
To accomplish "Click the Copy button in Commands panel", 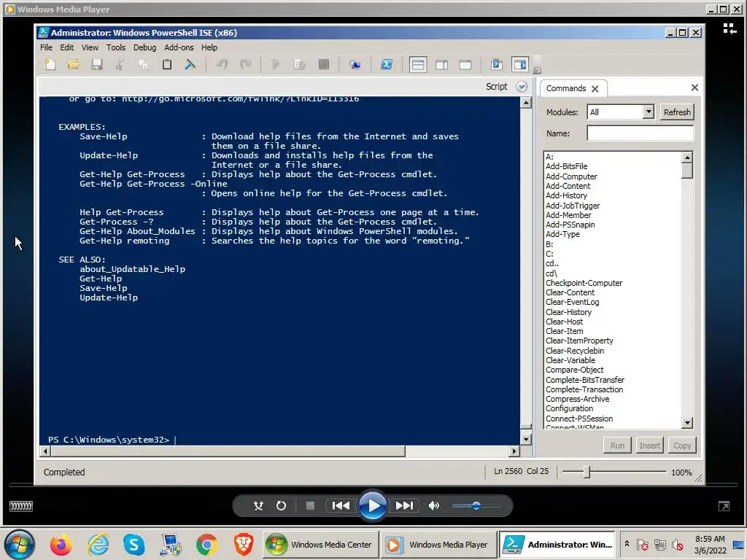I will (682, 446).
